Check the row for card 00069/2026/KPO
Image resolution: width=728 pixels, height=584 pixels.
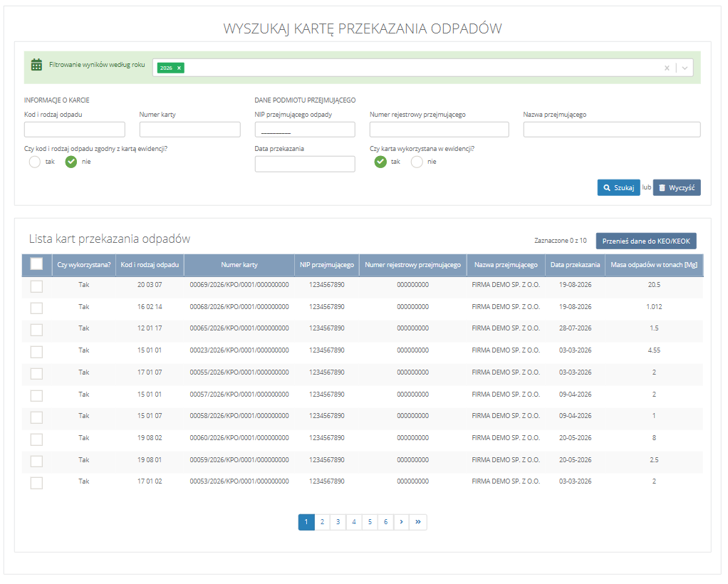pos(36,286)
